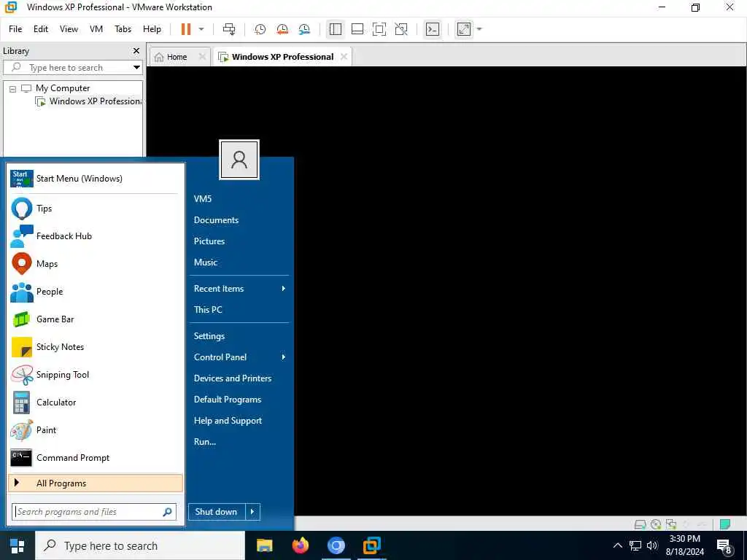This screenshot has width=747, height=560.
Task: Open the Library search filter dropdown
Action: 136,68
